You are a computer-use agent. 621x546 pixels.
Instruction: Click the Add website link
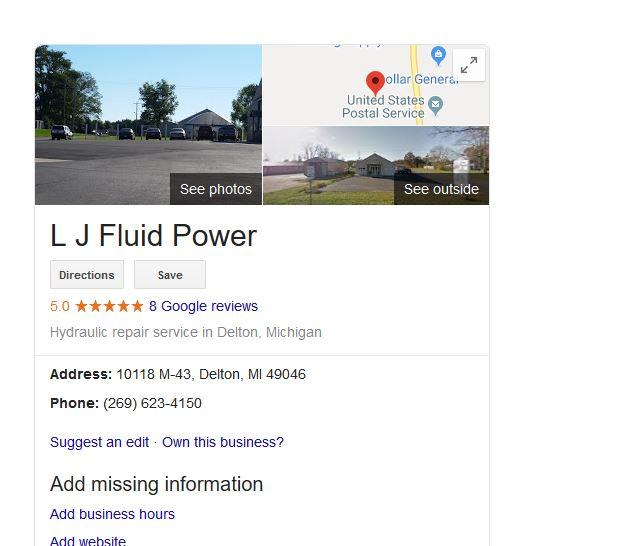pyautogui.click(x=88, y=540)
